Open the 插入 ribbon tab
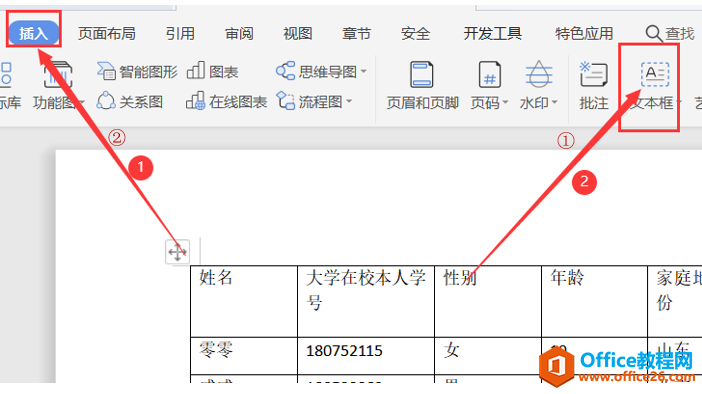This screenshot has height=394, width=702. [34, 33]
